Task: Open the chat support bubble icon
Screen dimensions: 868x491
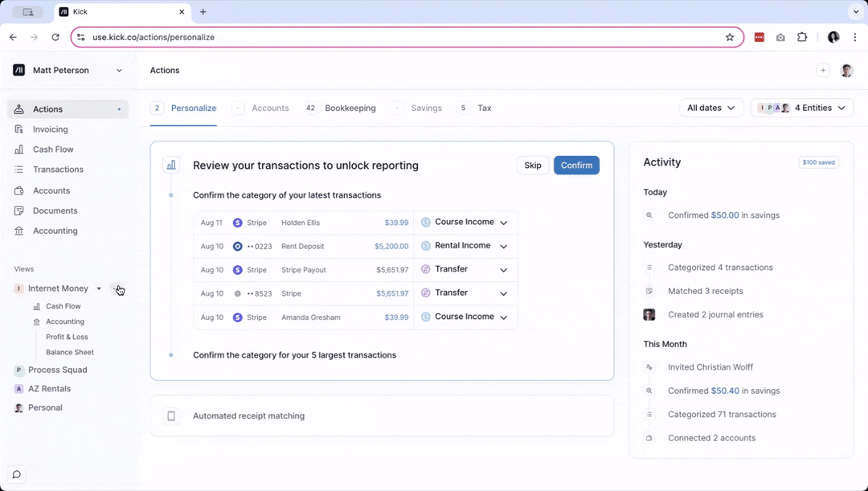Action: (x=16, y=474)
